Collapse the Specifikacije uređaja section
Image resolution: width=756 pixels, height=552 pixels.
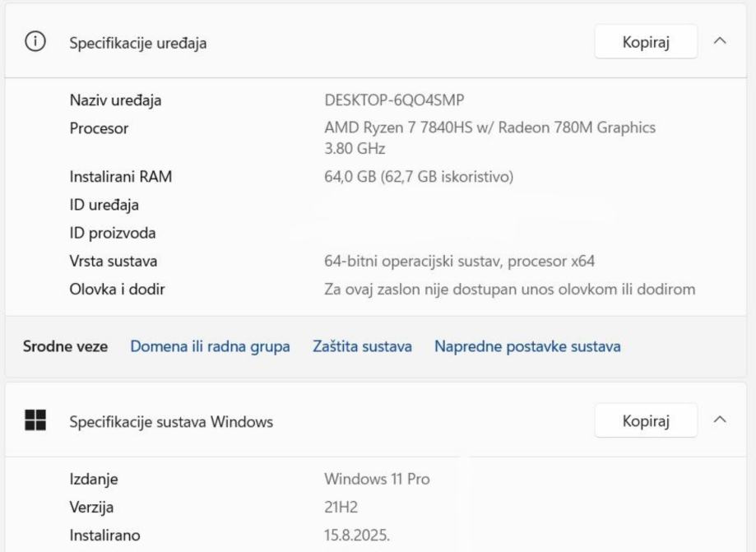pyautogui.click(x=721, y=42)
